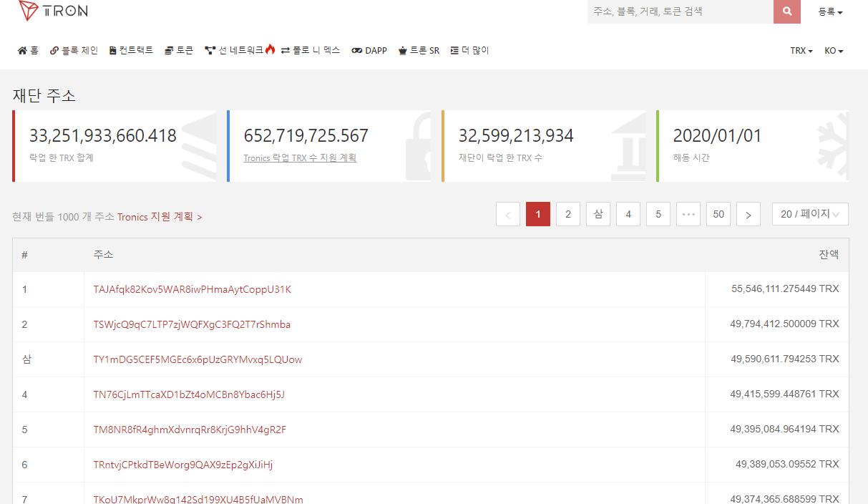Image resolution: width=868 pixels, height=504 pixels.
Task: Open the 토큰 menu
Action: pyautogui.click(x=179, y=51)
